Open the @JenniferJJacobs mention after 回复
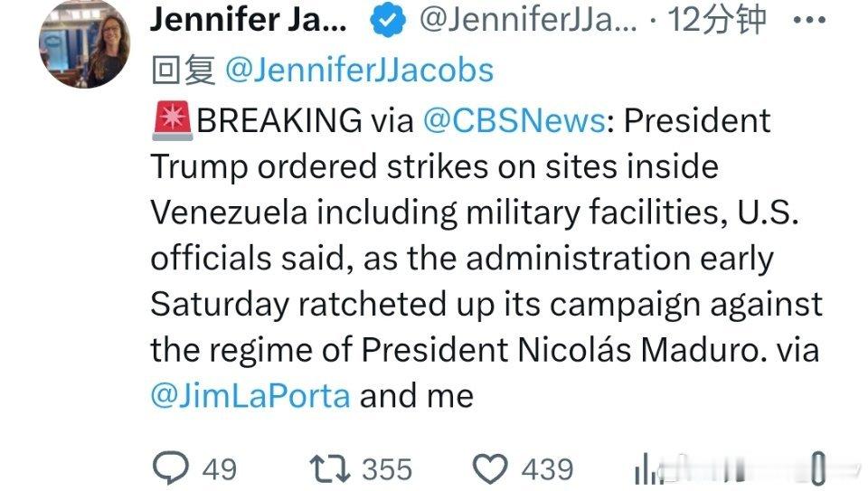This screenshot has width=868, height=491. pyautogui.click(x=358, y=71)
